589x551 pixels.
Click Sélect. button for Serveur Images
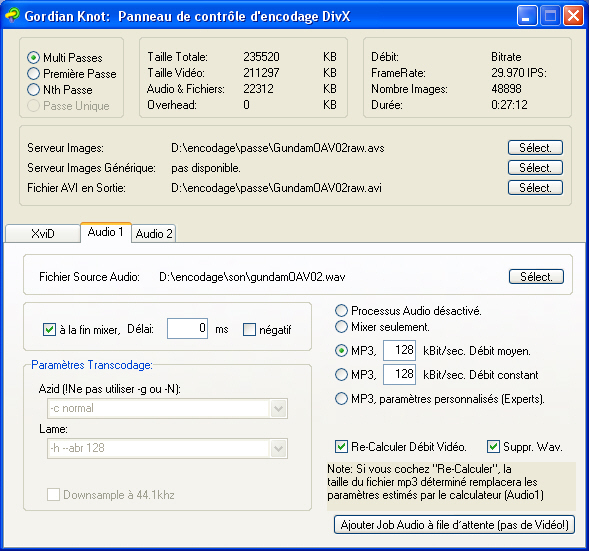[x=535, y=148]
